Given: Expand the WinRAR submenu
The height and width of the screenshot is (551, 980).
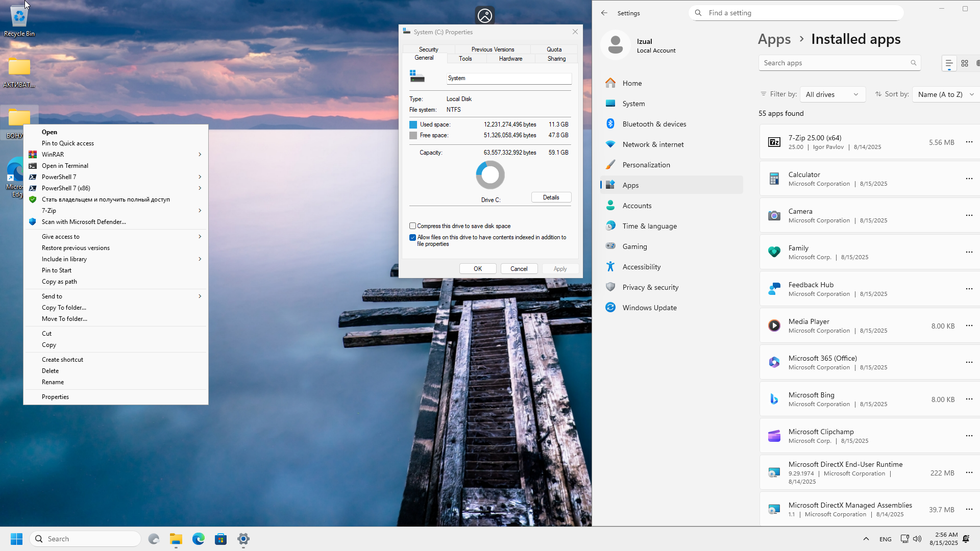Looking at the screenshot, I should click(116, 155).
